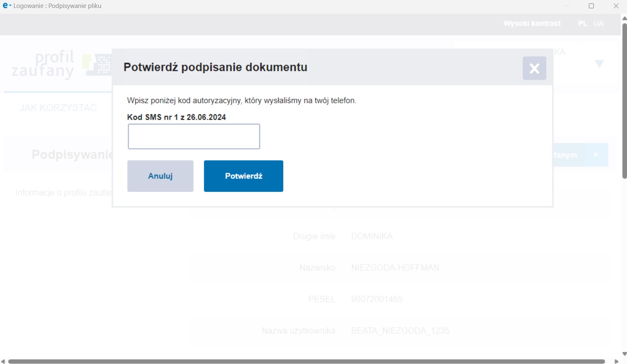The height and width of the screenshot is (364, 627).
Task: Click the username BEATA_NIEZGODA_1235
Action: click(400, 331)
